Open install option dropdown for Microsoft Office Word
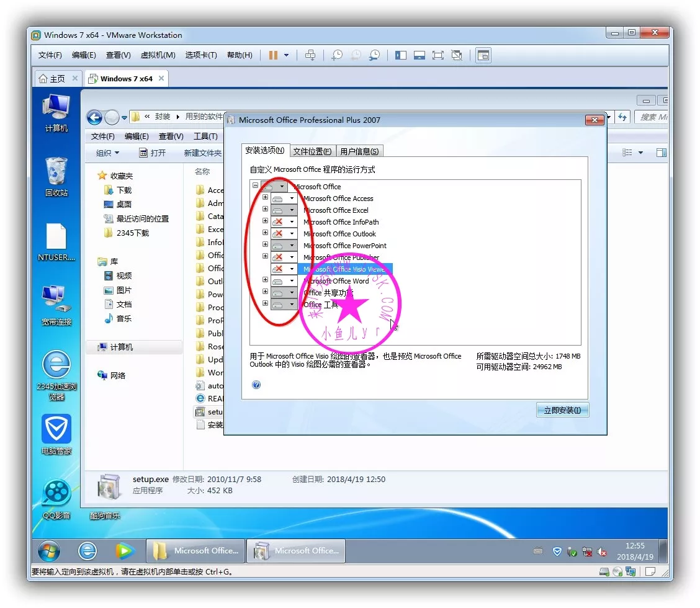The image size is (700, 608). tap(292, 281)
